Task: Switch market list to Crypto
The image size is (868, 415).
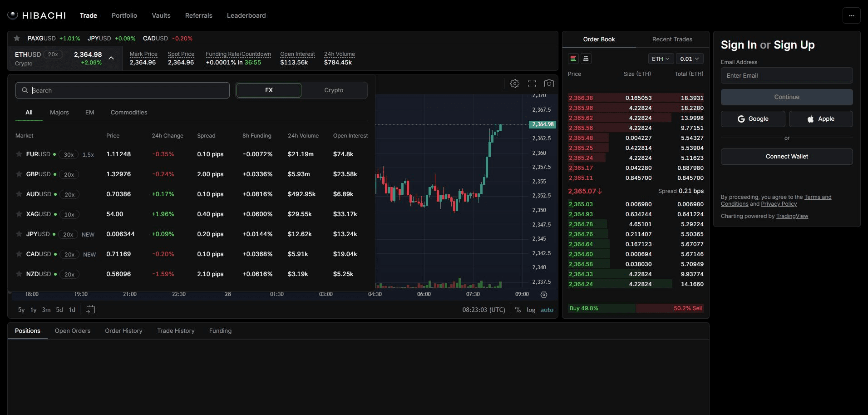Action: tap(334, 90)
